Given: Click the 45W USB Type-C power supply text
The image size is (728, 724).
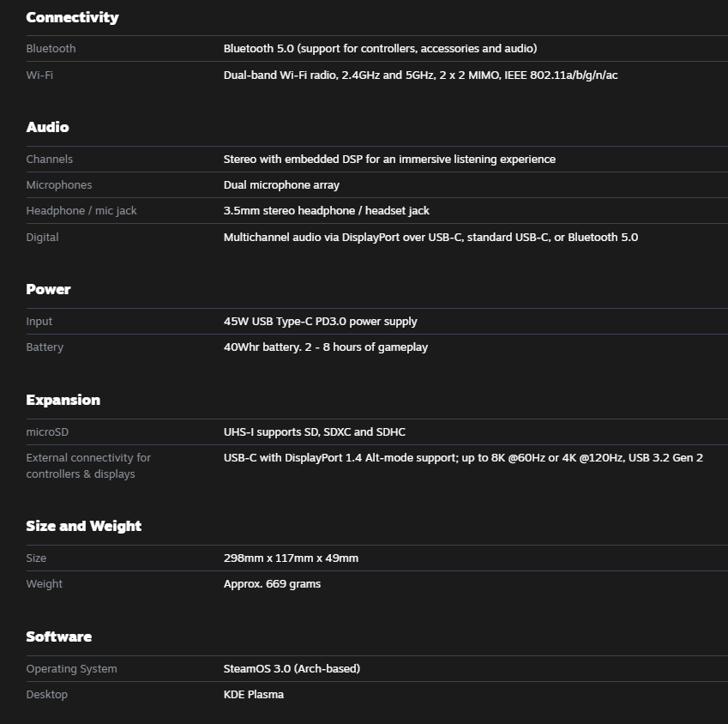Looking at the screenshot, I should 320,322.
